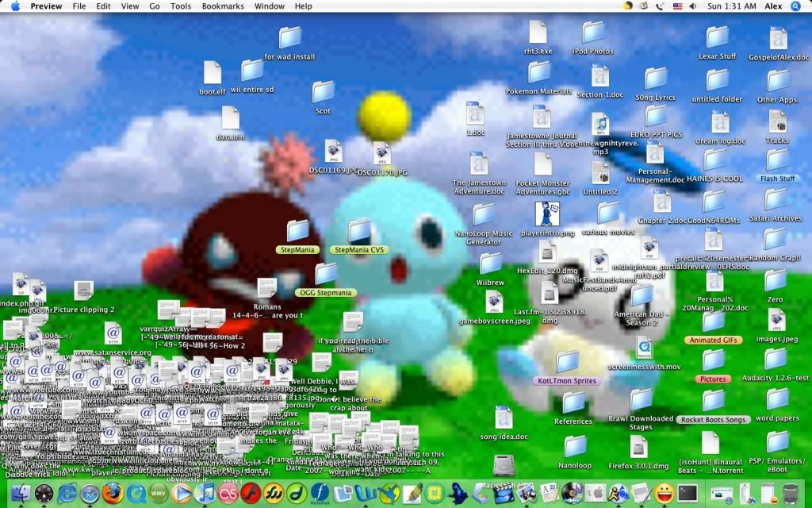
Task: Open the Preview application menu
Action: pyautogui.click(x=46, y=6)
